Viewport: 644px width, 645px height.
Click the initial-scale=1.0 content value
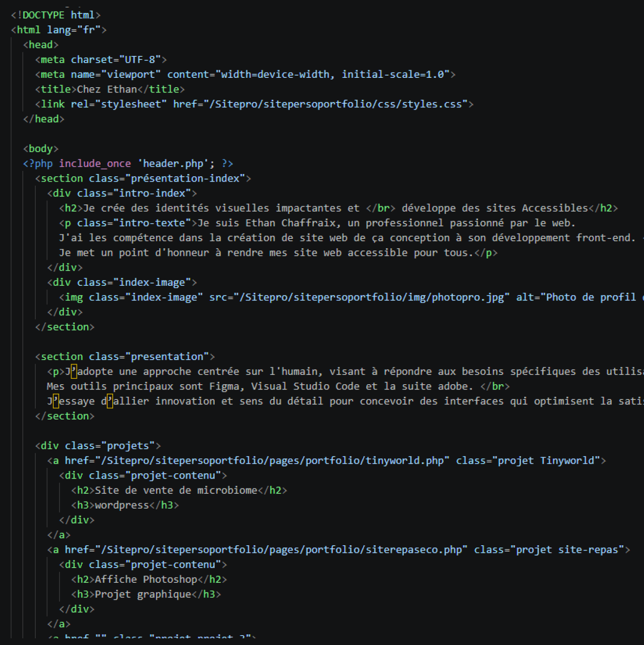(x=393, y=74)
